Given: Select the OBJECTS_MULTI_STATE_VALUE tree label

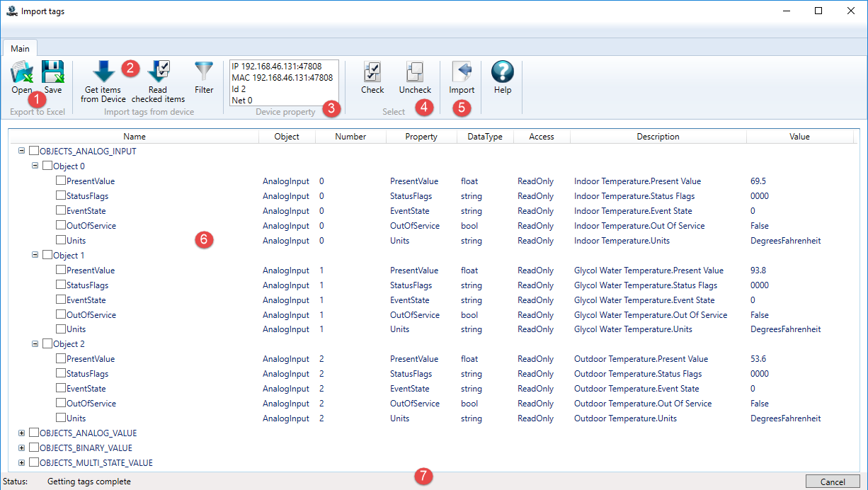Looking at the screenshot, I should pos(96,463).
